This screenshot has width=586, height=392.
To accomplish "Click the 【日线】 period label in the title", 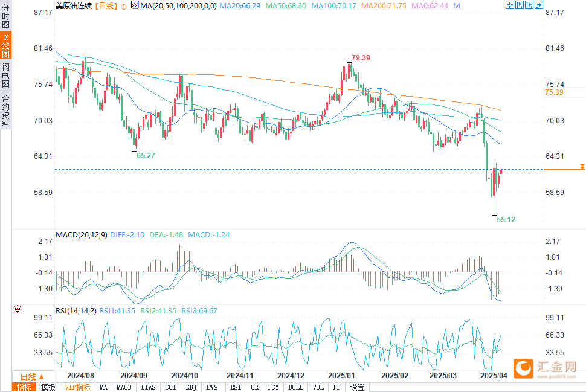I will click(106, 6).
